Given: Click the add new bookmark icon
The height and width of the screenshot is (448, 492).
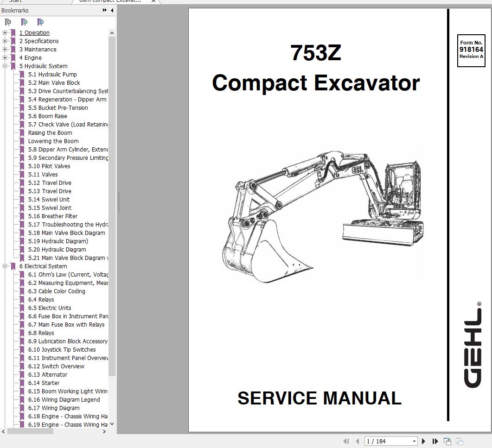Looking at the screenshot, I should pyautogui.click(x=24, y=22).
